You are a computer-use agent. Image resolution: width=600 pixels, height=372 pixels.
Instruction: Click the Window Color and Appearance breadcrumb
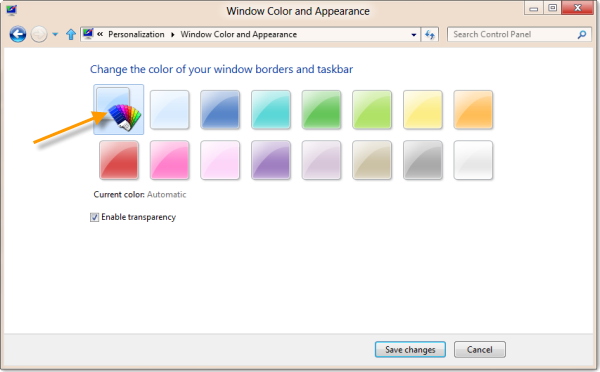coord(238,34)
